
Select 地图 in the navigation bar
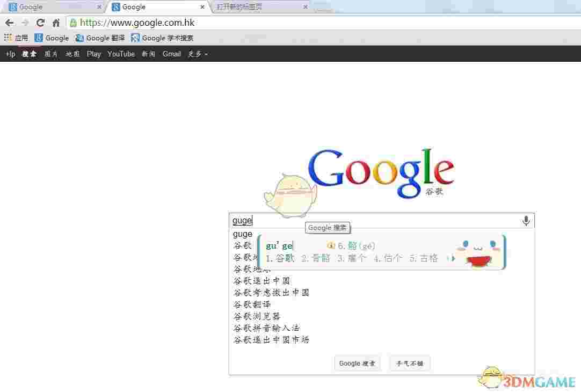point(72,54)
